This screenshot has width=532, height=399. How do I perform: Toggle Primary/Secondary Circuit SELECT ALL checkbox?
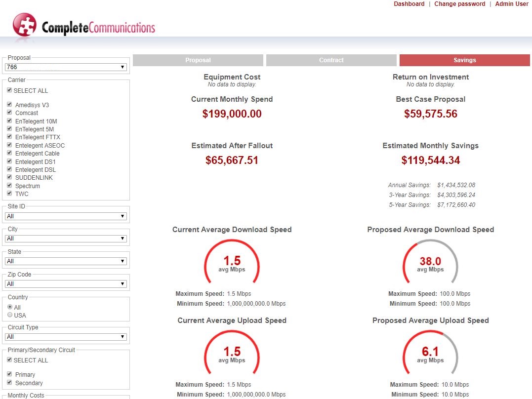[9, 359]
